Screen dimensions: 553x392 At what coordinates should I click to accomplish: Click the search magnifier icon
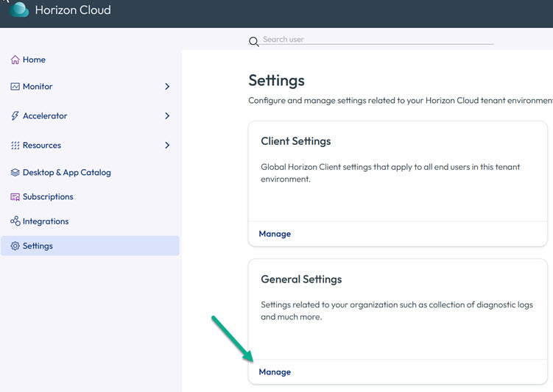253,42
